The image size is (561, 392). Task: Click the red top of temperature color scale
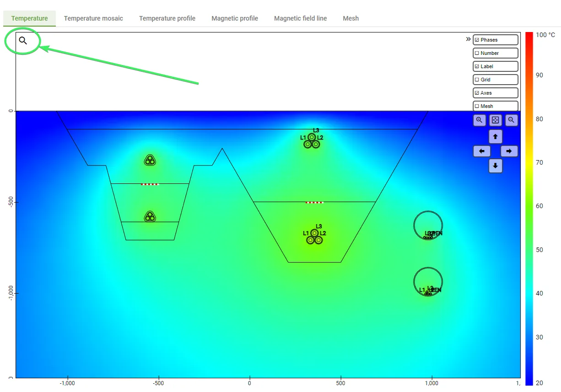(x=529, y=36)
